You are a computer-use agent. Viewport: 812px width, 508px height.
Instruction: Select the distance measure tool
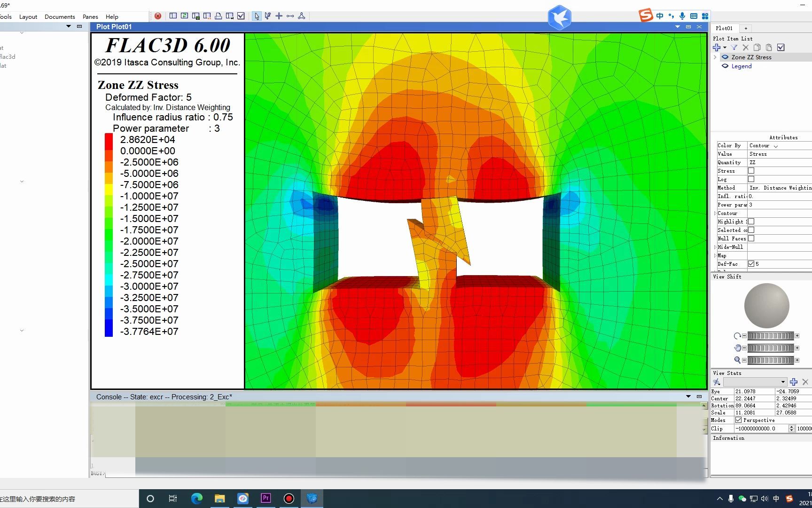coord(290,16)
